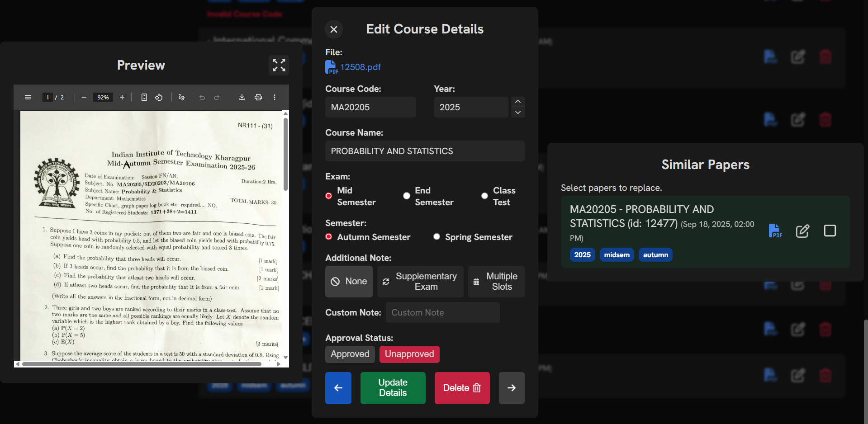868x424 pixels.
Task: Download the previewed PDF file
Action: pos(242,97)
